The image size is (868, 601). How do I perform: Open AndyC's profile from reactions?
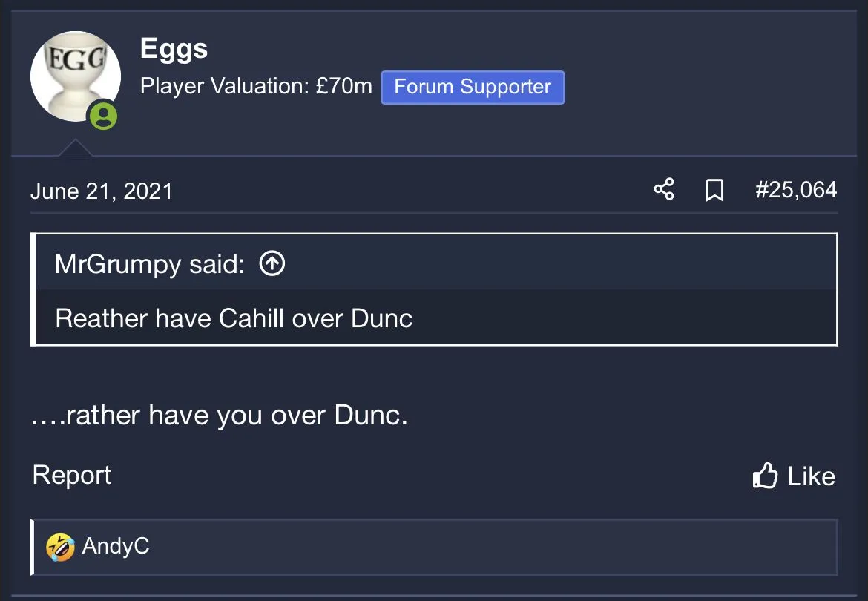pyautogui.click(x=116, y=547)
